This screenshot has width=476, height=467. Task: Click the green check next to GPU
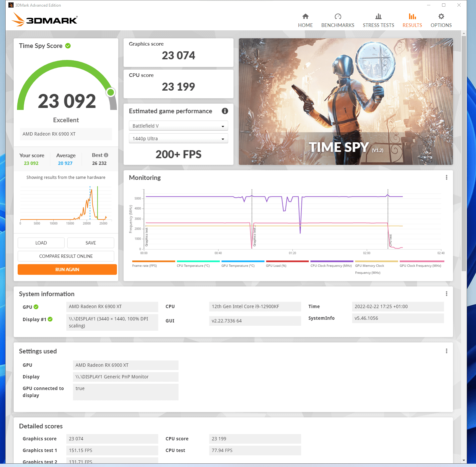click(x=36, y=307)
